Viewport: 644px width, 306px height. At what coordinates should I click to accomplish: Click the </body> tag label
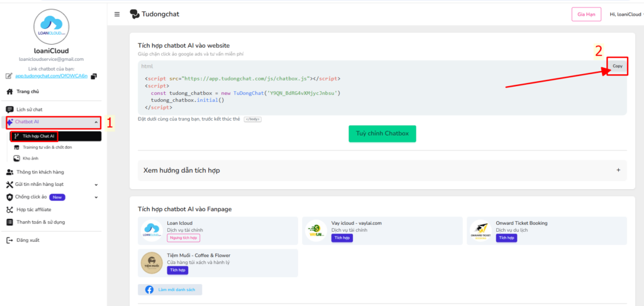pos(253,119)
